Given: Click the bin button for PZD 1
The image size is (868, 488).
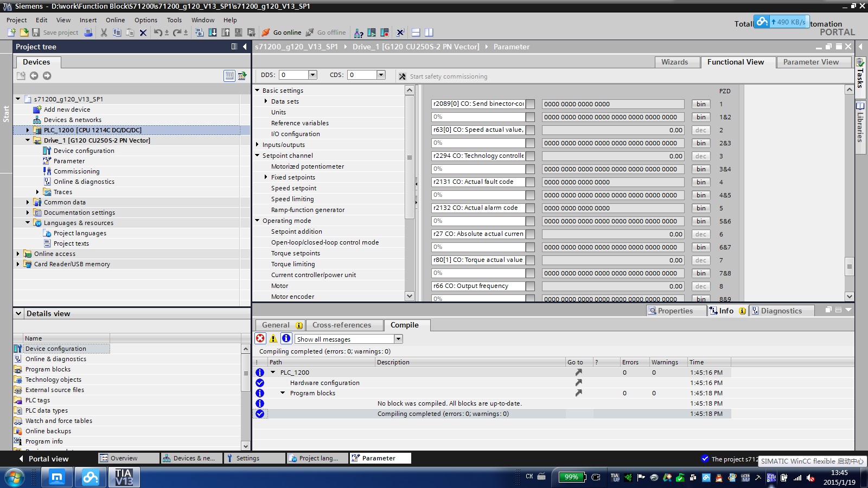Looking at the screenshot, I should click(x=701, y=104).
